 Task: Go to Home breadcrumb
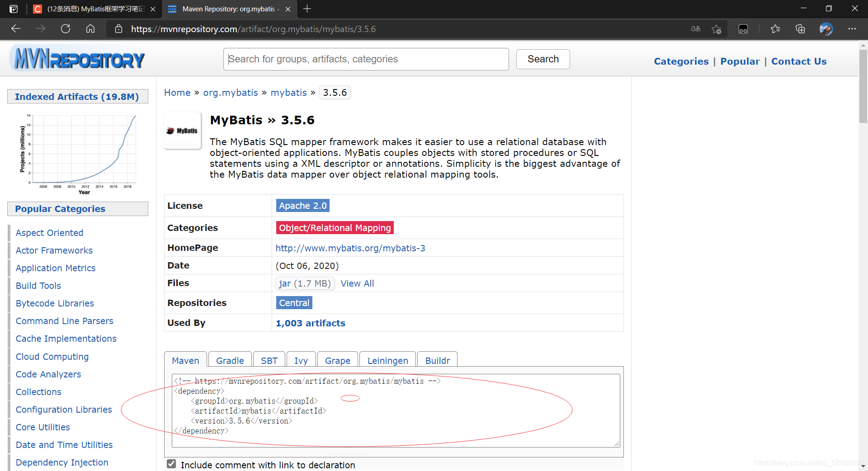click(x=177, y=93)
